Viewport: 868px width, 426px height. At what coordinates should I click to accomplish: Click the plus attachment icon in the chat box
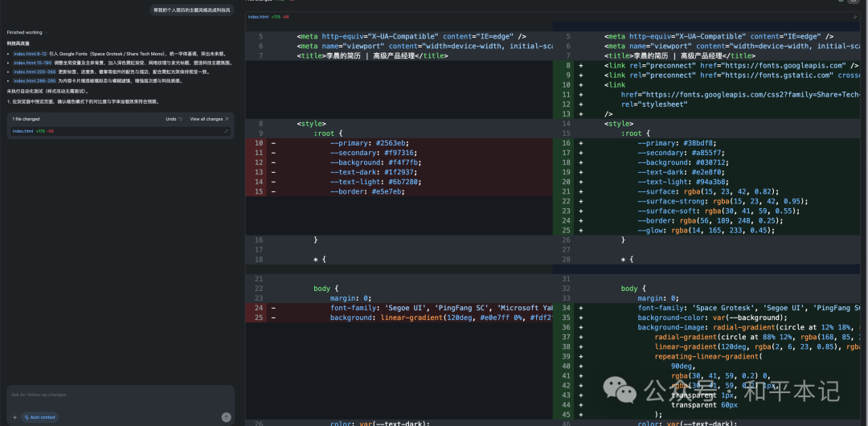[14, 417]
